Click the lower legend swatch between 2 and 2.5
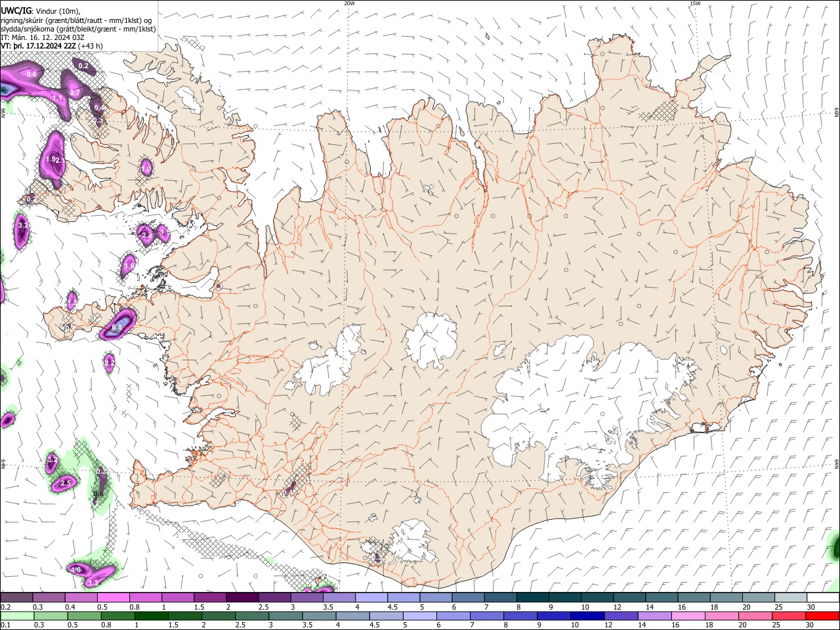Screen dimensions: 840x630 (x=218, y=616)
